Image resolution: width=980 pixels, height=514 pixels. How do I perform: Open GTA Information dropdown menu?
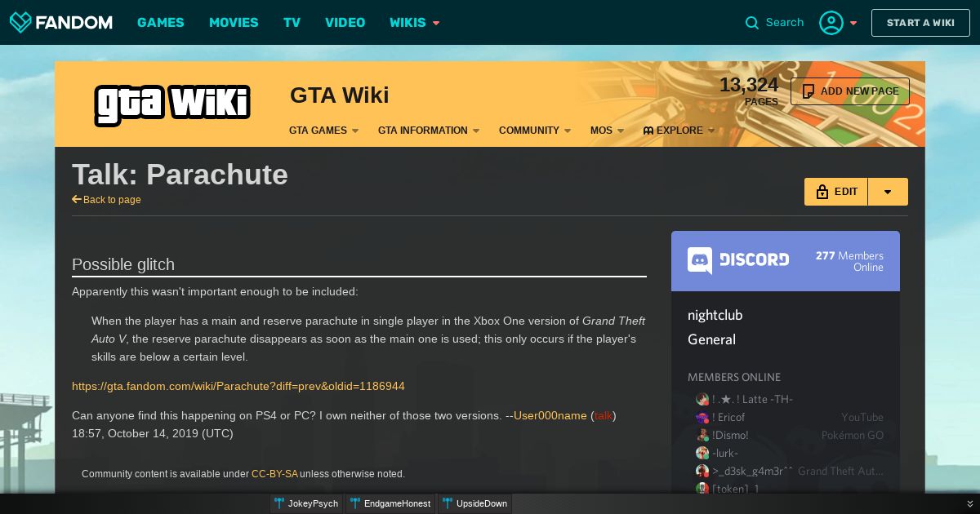click(429, 131)
